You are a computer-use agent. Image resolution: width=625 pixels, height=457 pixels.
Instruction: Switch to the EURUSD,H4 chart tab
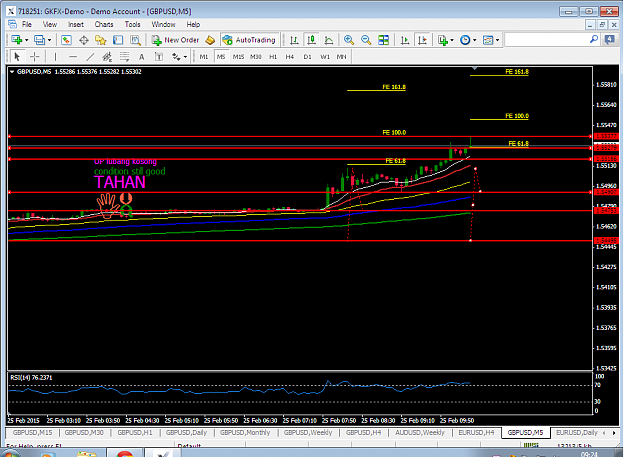(476, 432)
